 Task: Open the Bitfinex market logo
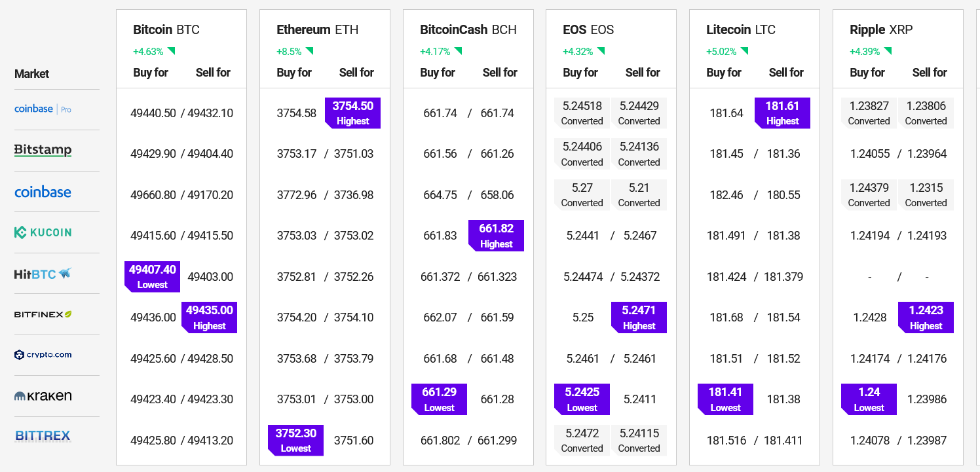[x=43, y=314]
